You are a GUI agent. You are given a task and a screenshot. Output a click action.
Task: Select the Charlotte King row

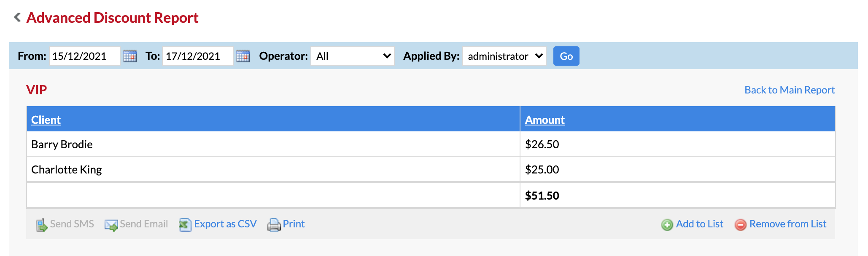tap(431, 169)
